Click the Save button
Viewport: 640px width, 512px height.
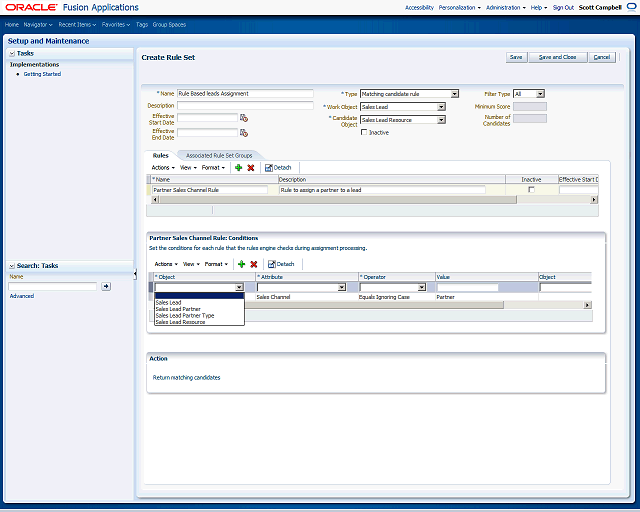click(x=516, y=57)
